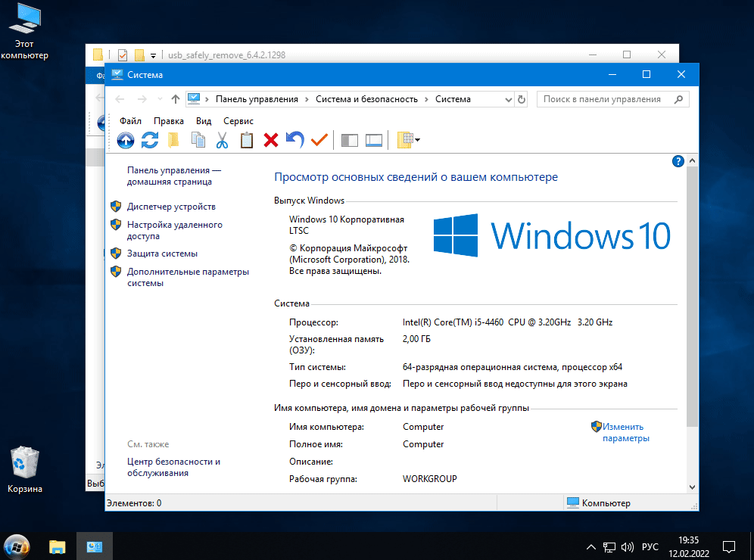Click the shield icon beside Защита системы
754x560 pixels.
point(116,254)
